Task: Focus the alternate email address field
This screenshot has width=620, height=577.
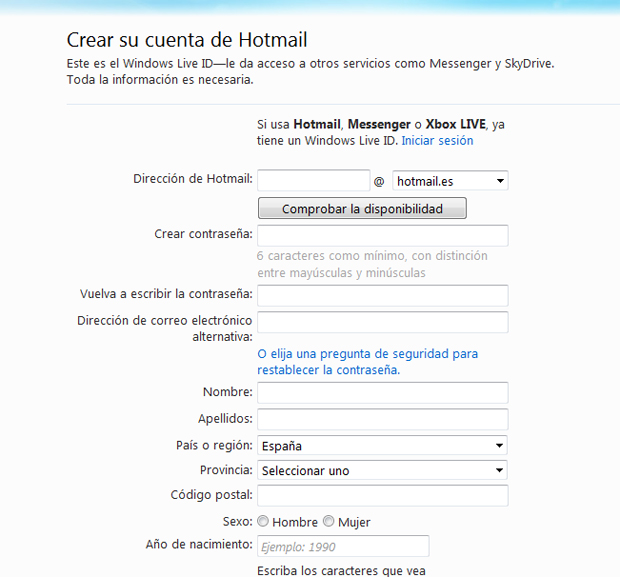Action: coord(383,322)
